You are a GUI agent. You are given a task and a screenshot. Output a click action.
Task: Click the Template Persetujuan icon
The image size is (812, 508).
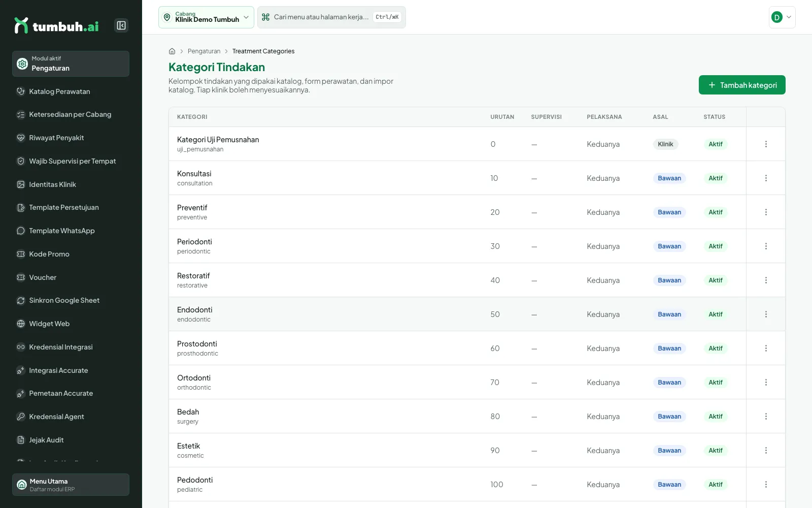tap(21, 207)
